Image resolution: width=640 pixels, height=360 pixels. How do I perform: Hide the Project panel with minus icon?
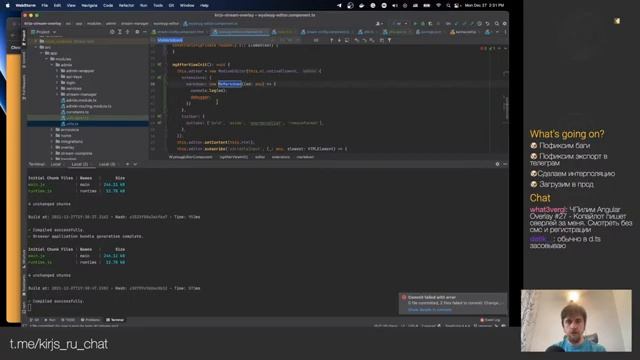(x=144, y=32)
